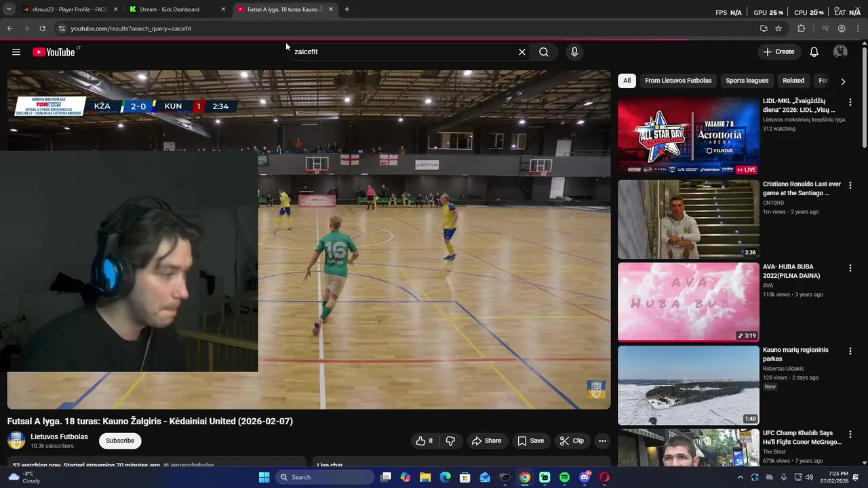868x488 pixels.
Task: Bookmark this page with the star icon
Action: tap(778, 28)
